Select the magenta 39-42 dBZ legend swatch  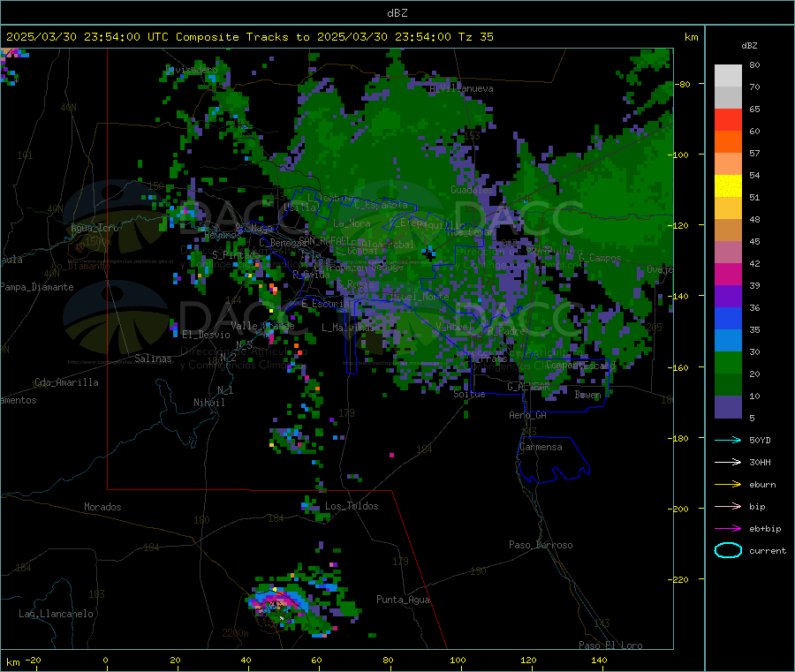pyautogui.click(x=728, y=274)
